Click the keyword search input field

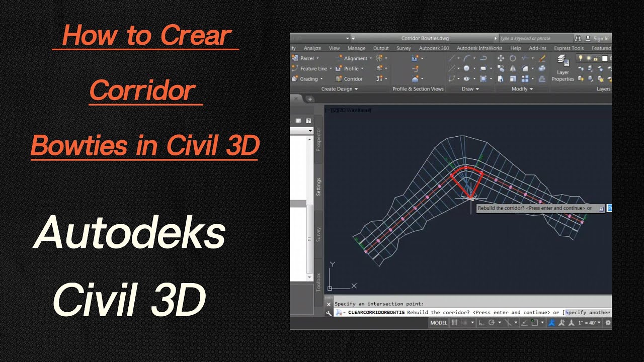[x=535, y=38]
